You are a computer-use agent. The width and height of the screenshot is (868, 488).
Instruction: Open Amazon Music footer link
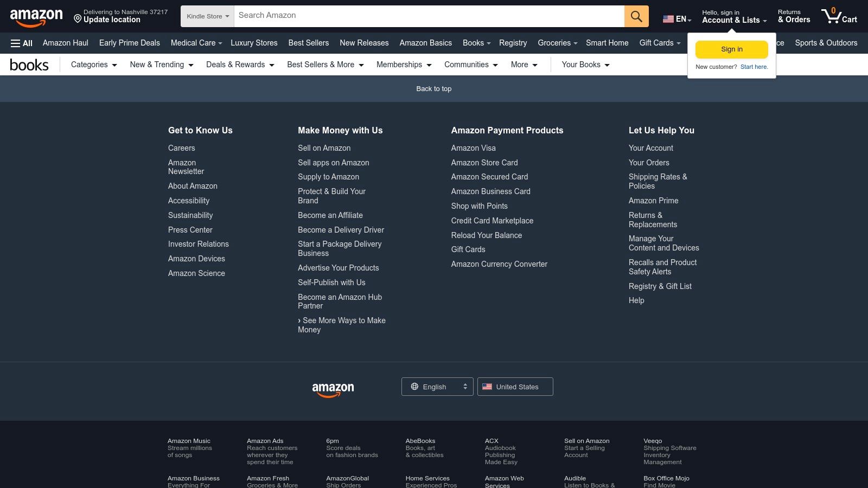190,448
